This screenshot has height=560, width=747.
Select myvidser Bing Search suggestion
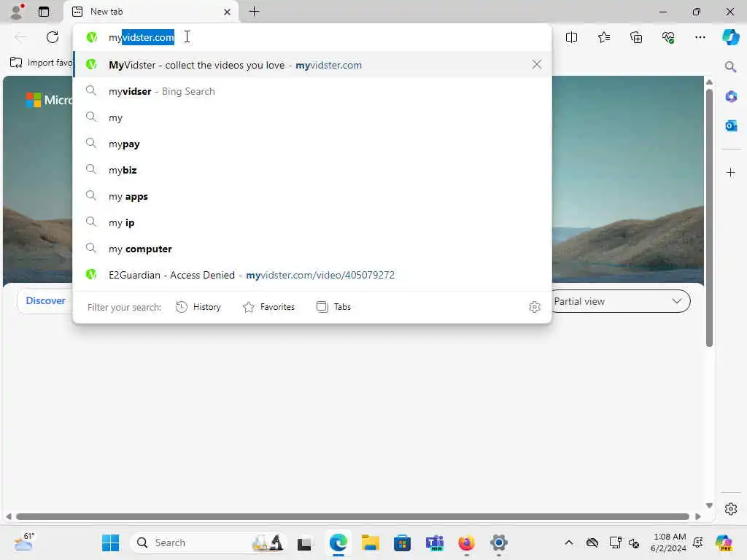[312, 91]
